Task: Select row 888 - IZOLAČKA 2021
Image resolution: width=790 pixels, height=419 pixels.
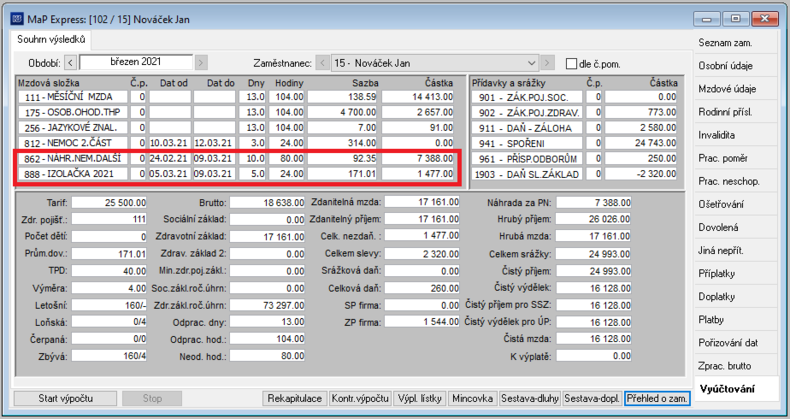Action: tap(236, 174)
